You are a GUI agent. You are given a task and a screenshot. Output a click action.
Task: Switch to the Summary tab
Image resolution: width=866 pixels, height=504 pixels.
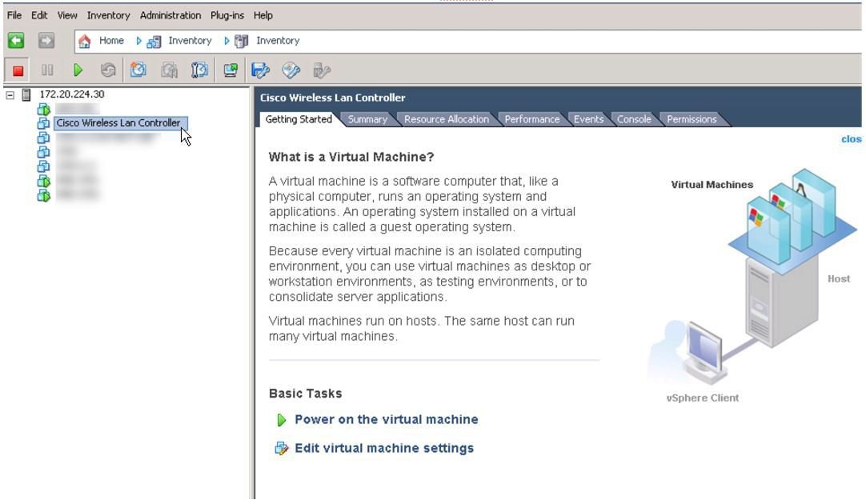[x=367, y=119]
